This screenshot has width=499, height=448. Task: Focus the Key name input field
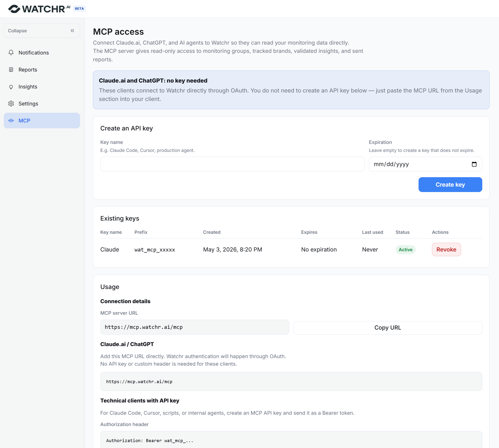coord(232,164)
